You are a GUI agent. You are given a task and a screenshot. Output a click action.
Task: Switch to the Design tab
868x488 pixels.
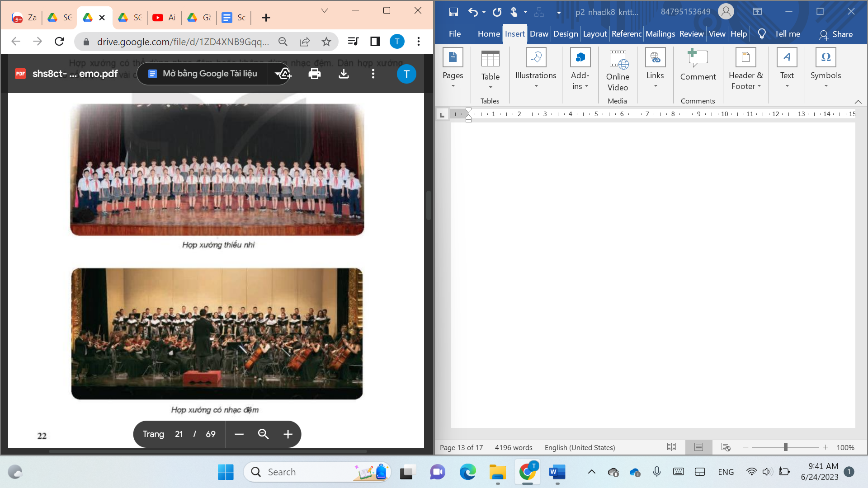(x=566, y=34)
